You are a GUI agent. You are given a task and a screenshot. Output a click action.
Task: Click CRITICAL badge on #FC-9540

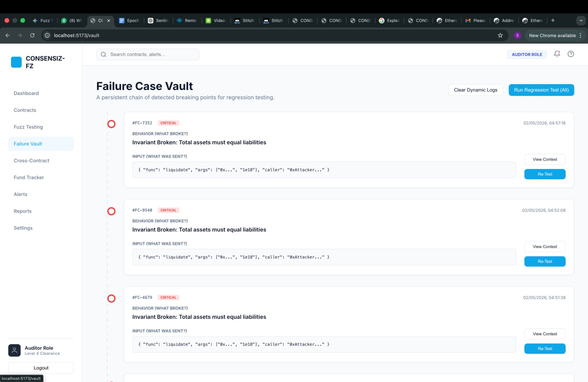[168, 210]
